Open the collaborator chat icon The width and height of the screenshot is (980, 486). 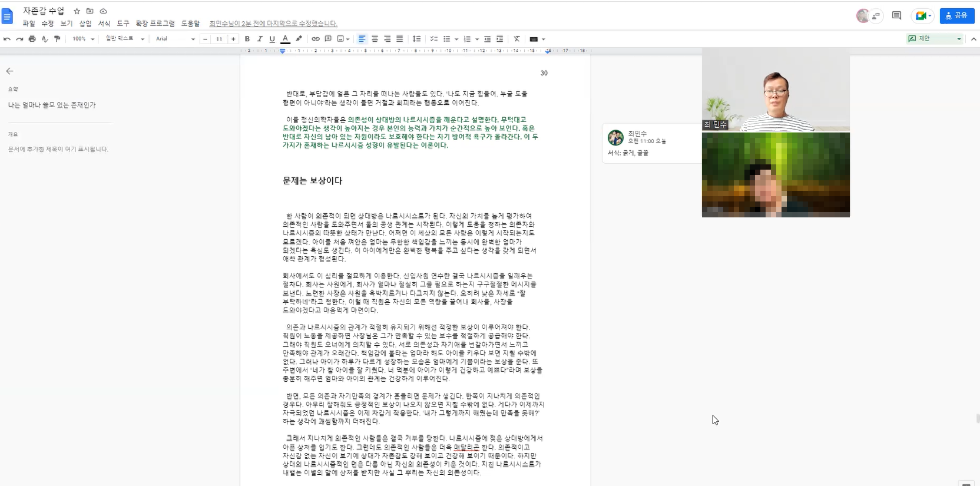pos(876,16)
